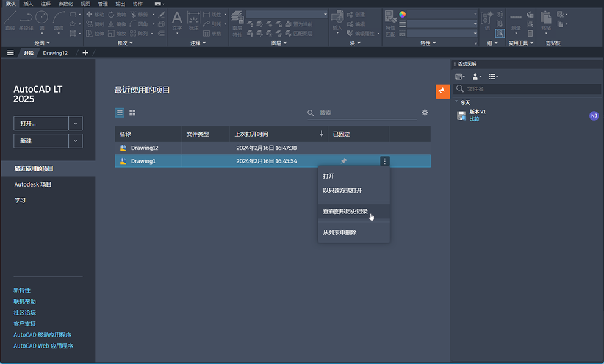
Task: Toggle the pin for Drawing1
Action: (x=343, y=161)
